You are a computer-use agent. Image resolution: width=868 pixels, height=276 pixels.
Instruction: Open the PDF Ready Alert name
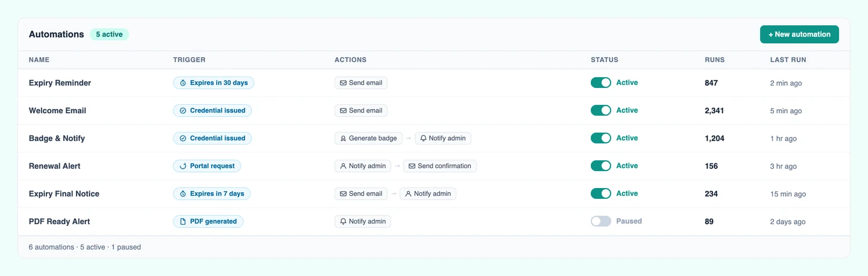[59, 222]
